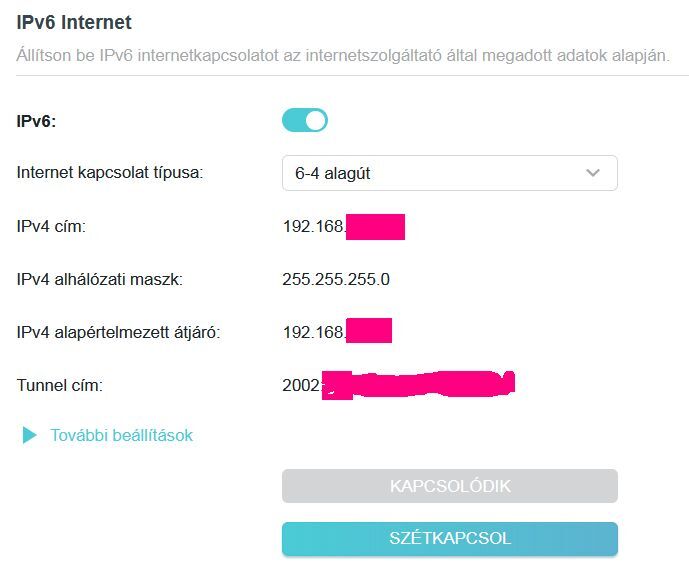Image resolution: width=689 pixels, height=582 pixels.
Task: Click the IPv6 Internet heading
Action: pos(74,22)
